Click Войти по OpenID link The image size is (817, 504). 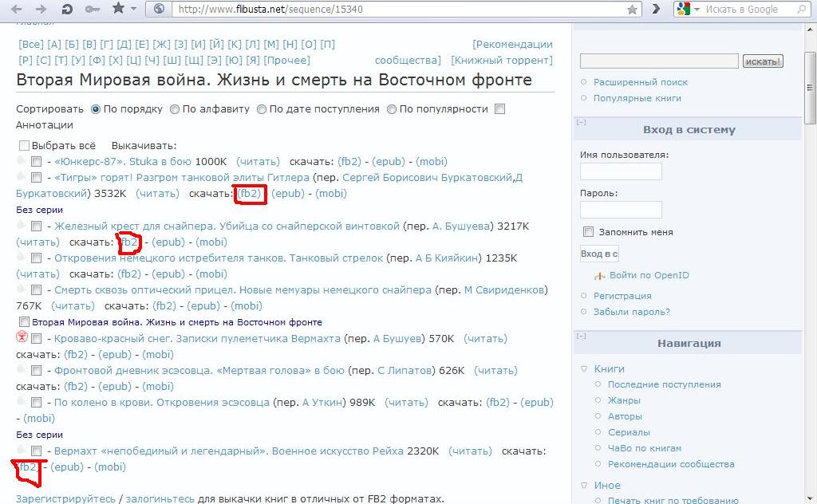(649, 275)
